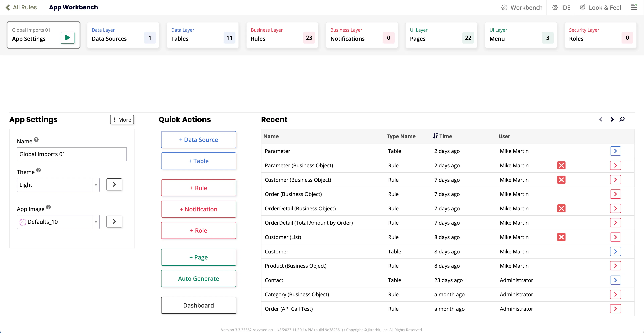Screen dimensions: 644x333
Task: Open the App Image dropdown Defaults_10
Action: 58,222
